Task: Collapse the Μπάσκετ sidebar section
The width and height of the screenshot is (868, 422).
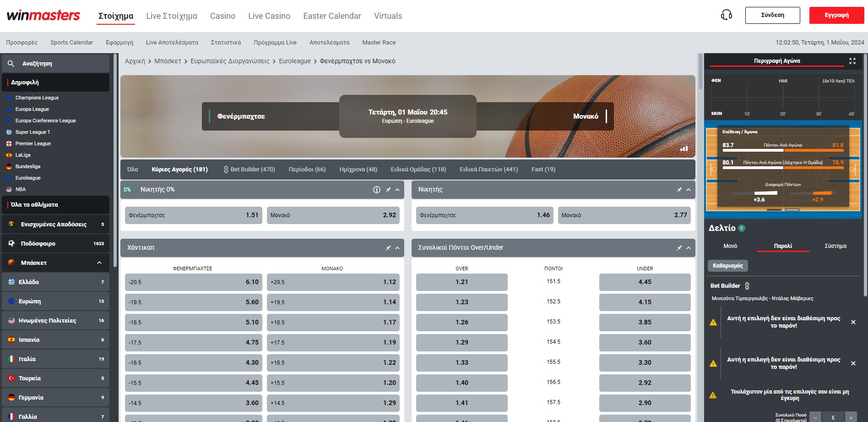Action: pos(99,263)
